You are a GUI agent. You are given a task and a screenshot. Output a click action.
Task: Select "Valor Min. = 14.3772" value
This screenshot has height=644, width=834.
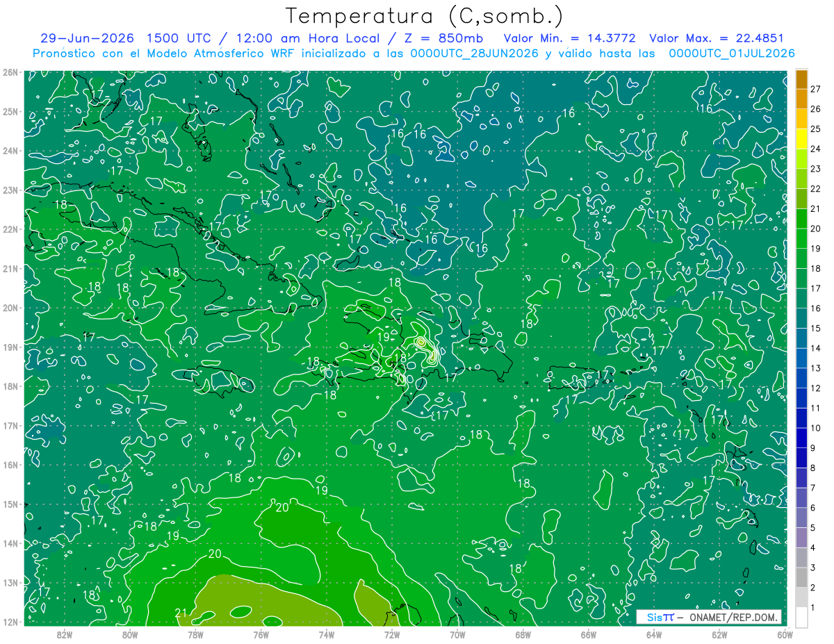pyautogui.click(x=571, y=38)
